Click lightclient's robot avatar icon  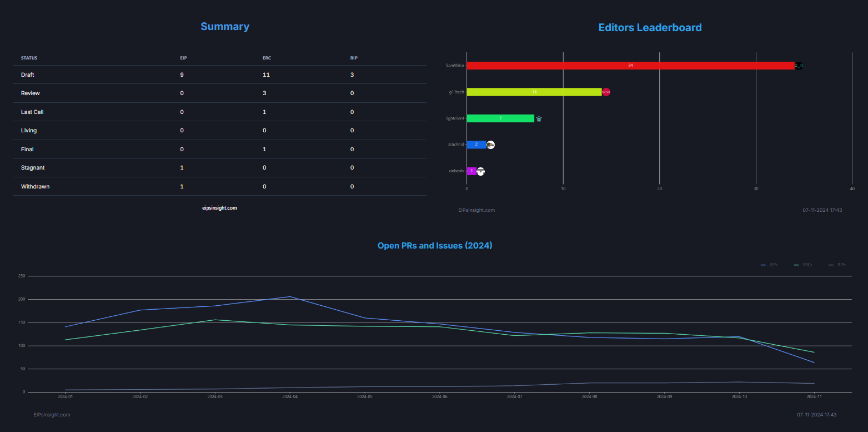539,118
